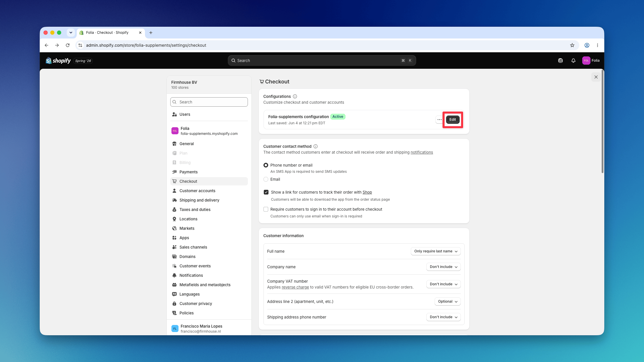Click the Firmhouse BV organization header
The height and width of the screenshot is (362, 644).
209,85
